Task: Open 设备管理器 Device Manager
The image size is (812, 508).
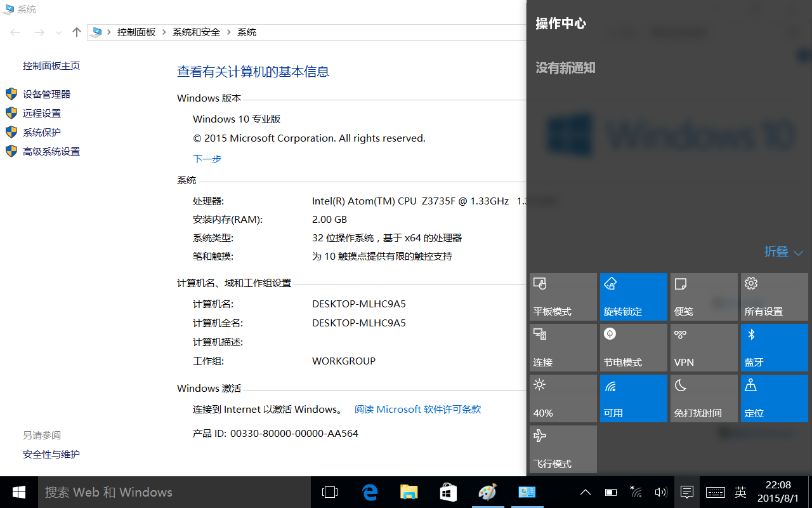Action: pos(47,95)
